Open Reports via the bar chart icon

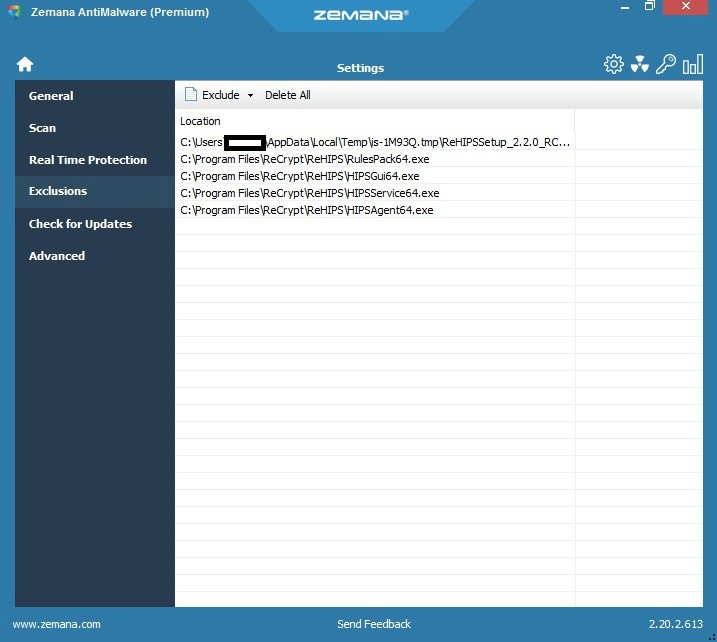692,64
